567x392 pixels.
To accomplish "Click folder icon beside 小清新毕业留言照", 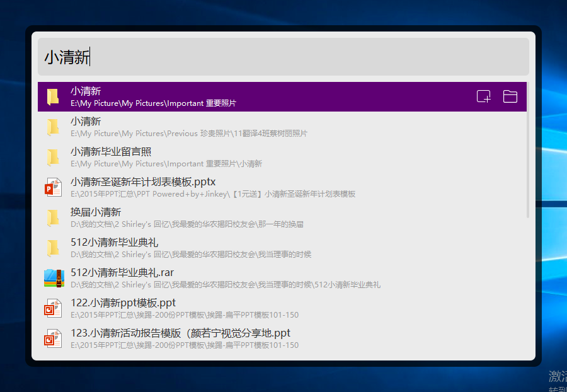I will tap(53, 158).
